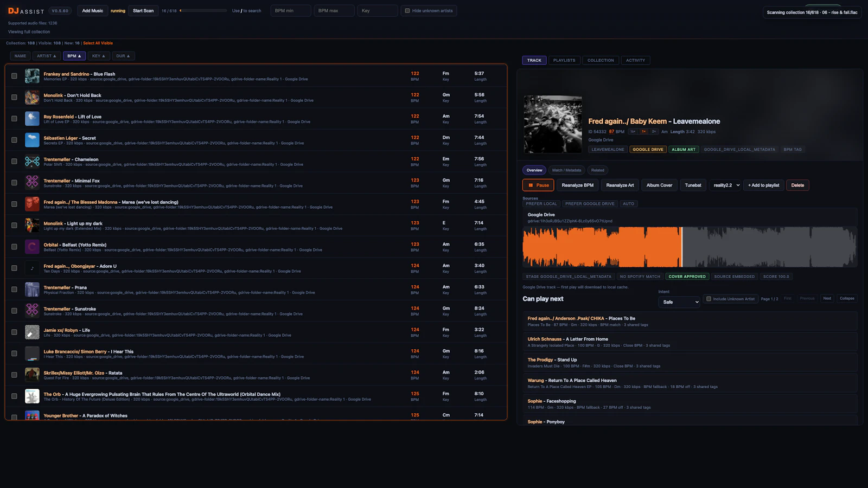The image size is (868, 488).
Task: Click Trentemøller Minimal Fox cover art icon
Action: [32, 183]
